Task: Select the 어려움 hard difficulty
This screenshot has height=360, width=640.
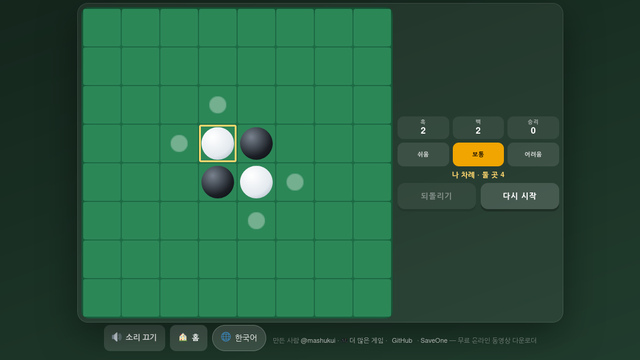Action: pos(533,154)
